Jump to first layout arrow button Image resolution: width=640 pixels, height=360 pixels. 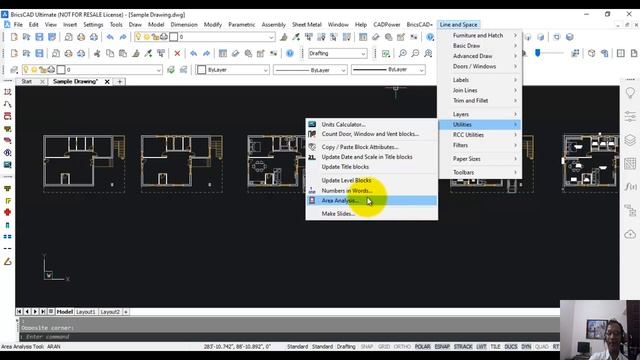pos(19,312)
